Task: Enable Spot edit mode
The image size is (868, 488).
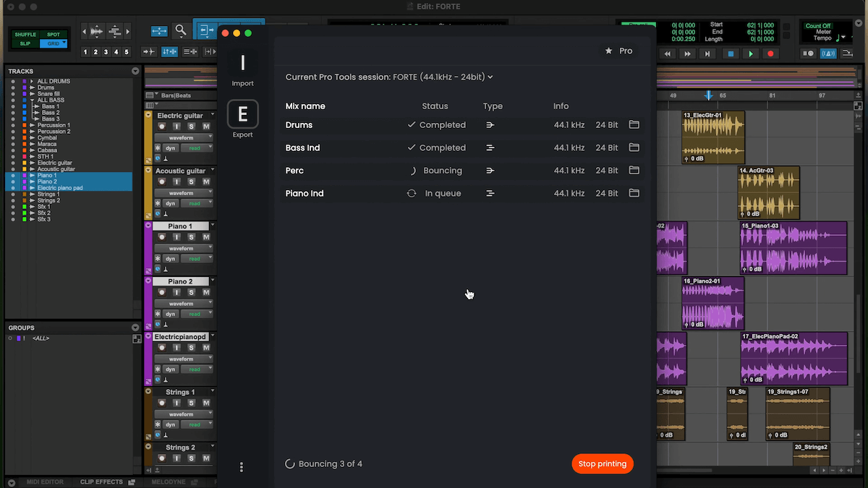Action: tap(54, 35)
